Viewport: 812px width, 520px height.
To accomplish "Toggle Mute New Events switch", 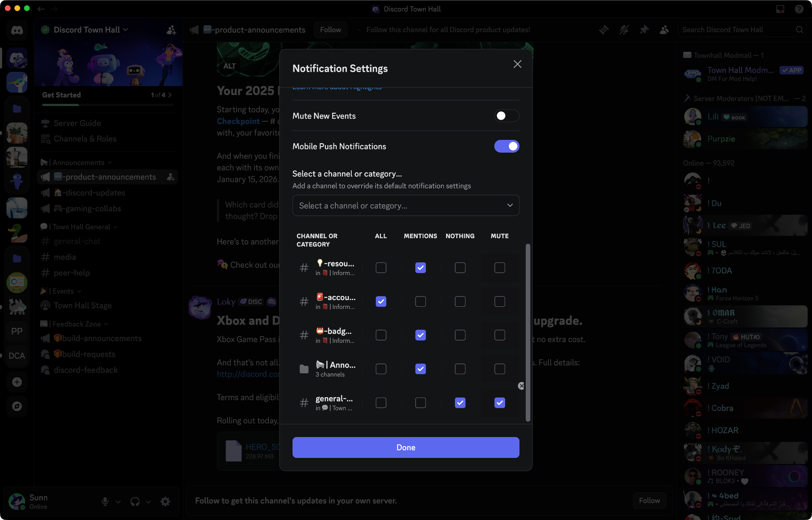I will click(507, 116).
